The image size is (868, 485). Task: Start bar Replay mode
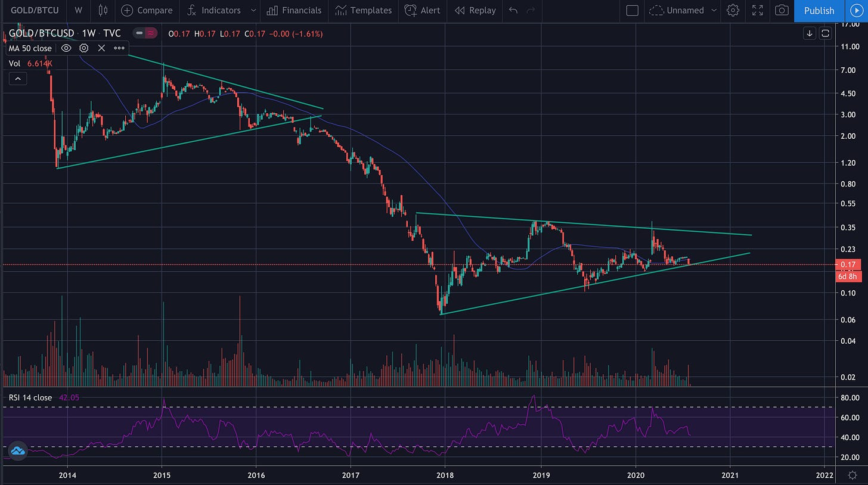475,10
